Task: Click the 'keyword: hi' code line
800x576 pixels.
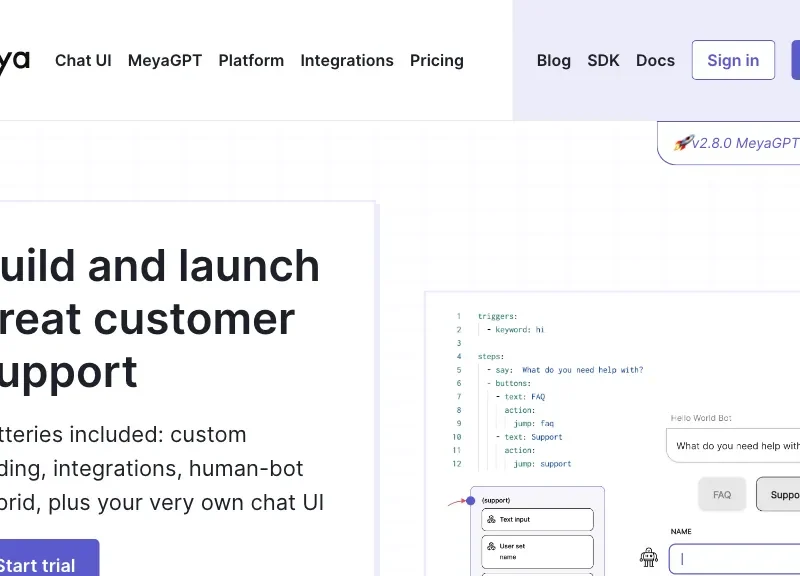Action: point(515,330)
